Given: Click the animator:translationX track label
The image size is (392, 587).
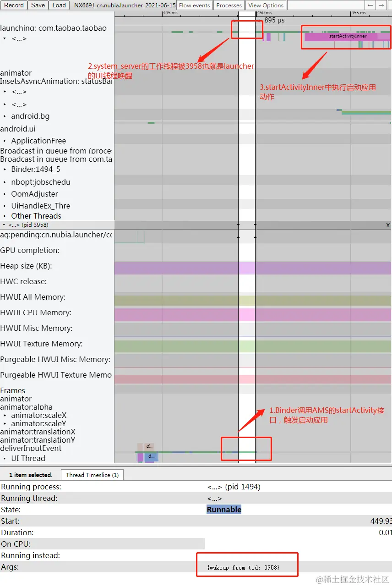Looking at the screenshot, I should 38,432.
